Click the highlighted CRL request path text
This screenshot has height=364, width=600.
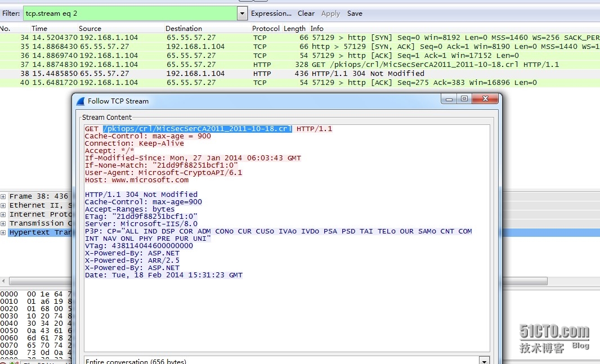(x=198, y=129)
